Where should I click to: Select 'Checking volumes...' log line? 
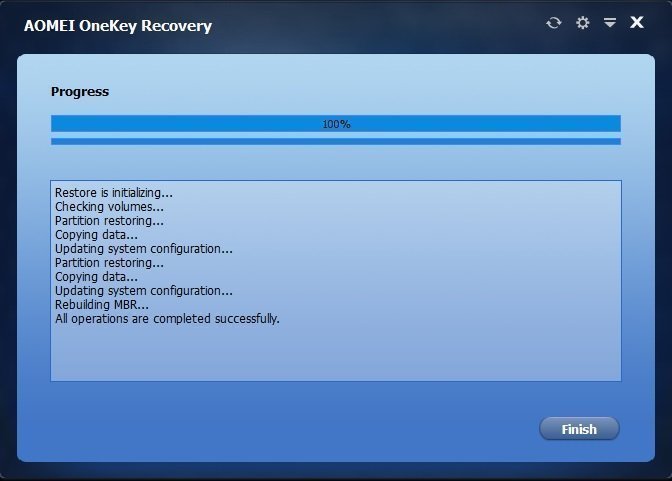109,207
